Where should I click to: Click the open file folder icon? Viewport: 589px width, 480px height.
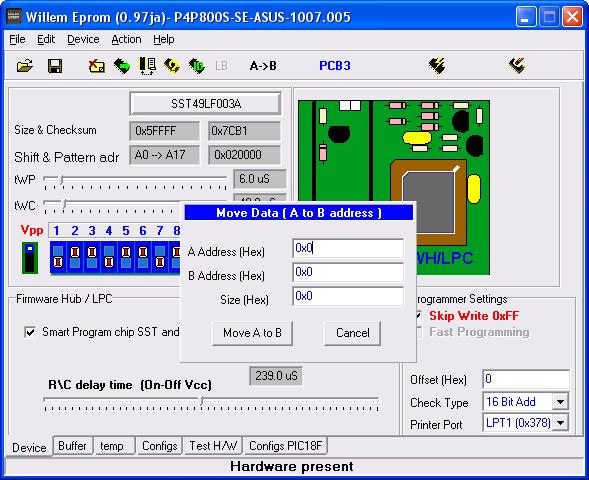[x=25, y=66]
